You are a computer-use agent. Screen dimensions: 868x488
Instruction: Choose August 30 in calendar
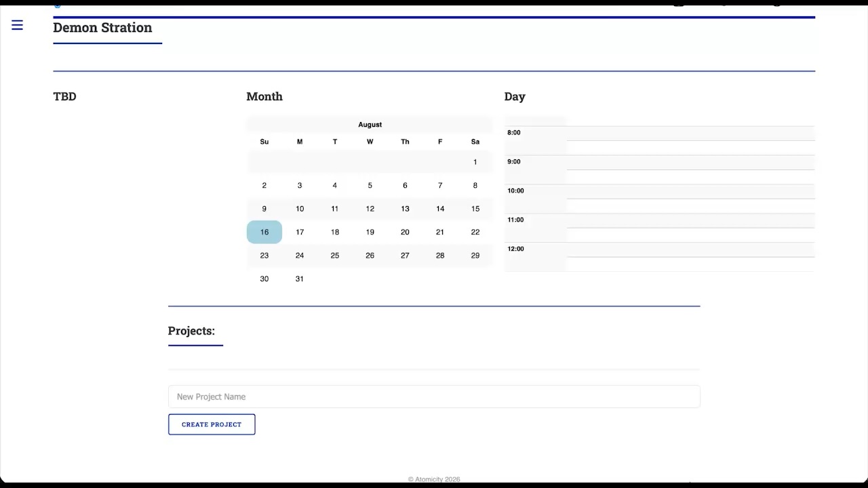point(264,279)
